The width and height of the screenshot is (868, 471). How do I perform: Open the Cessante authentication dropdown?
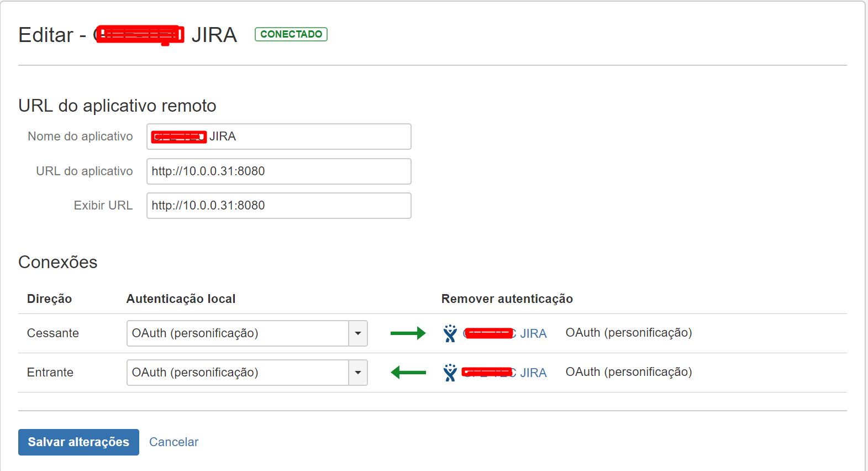pos(247,333)
